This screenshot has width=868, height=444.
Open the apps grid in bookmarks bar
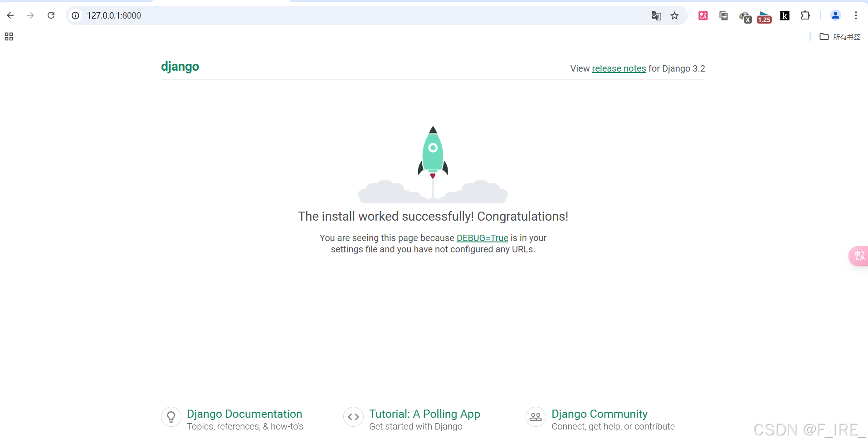click(9, 37)
